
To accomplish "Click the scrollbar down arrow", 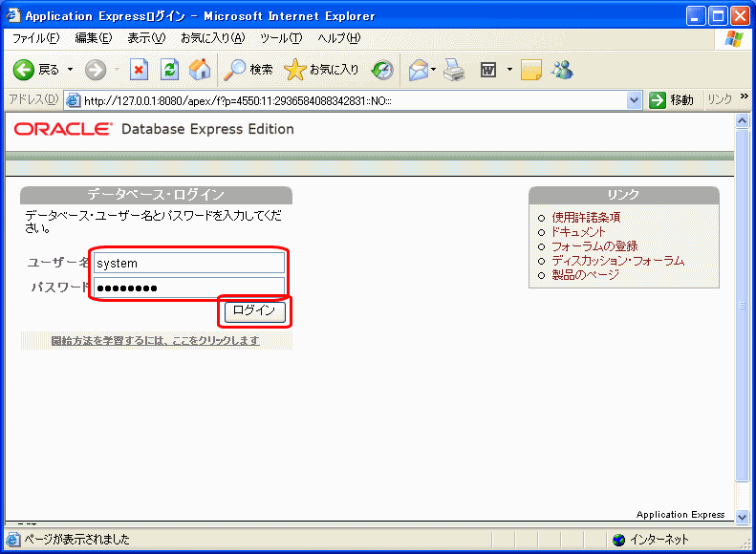I will point(742,518).
